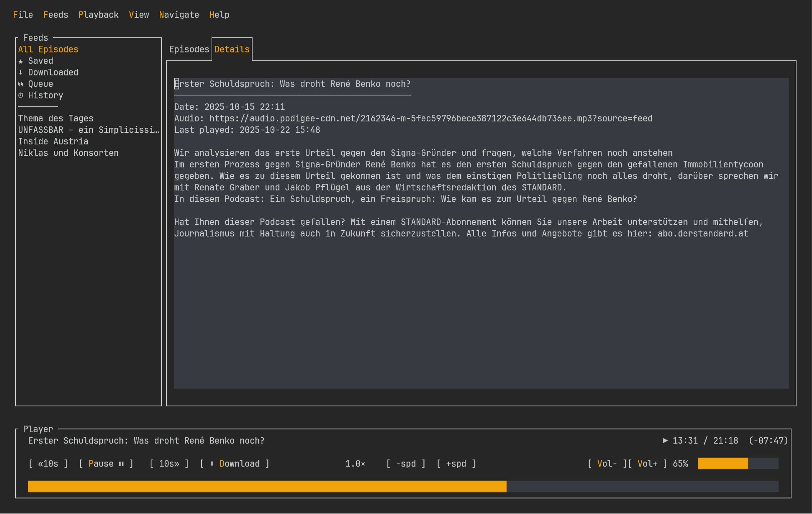The width and height of the screenshot is (812, 514).
Task: Open the Navigate menu
Action: pyautogui.click(x=179, y=15)
